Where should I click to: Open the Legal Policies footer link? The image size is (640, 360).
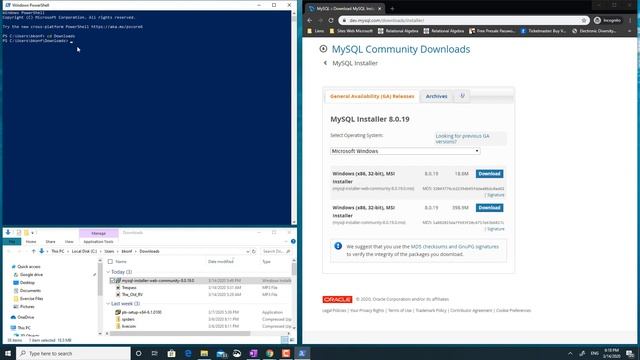click(x=334, y=311)
